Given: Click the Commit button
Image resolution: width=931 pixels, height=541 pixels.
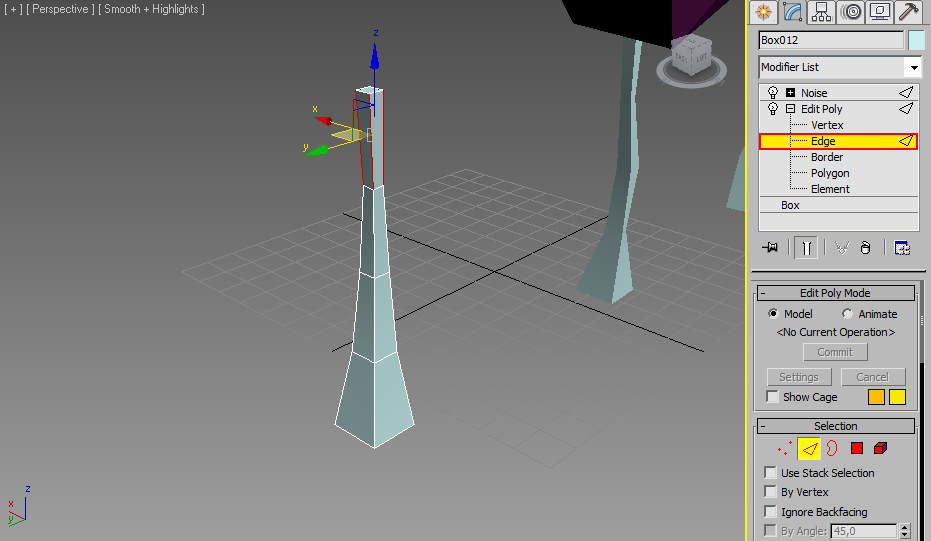Looking at the screenshot, I should [x=835, y=352].
